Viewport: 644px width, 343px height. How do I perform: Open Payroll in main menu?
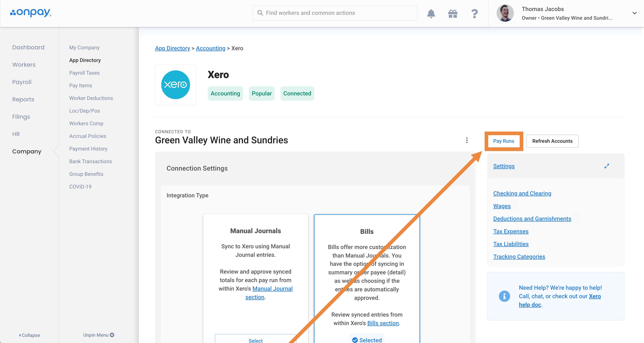pyautogui.click(x=22, y=82)
